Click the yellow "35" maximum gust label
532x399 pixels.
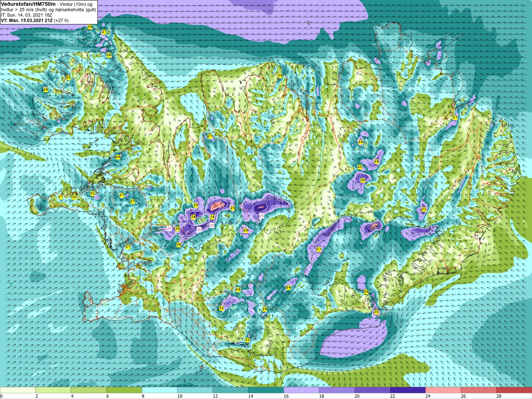click(x=177, y=229)
